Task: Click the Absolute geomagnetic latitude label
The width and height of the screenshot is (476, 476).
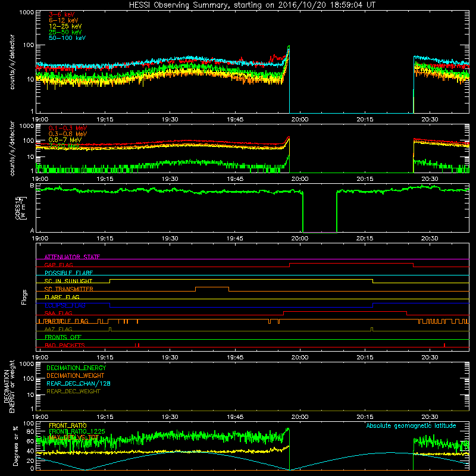Action: point(411,426)
